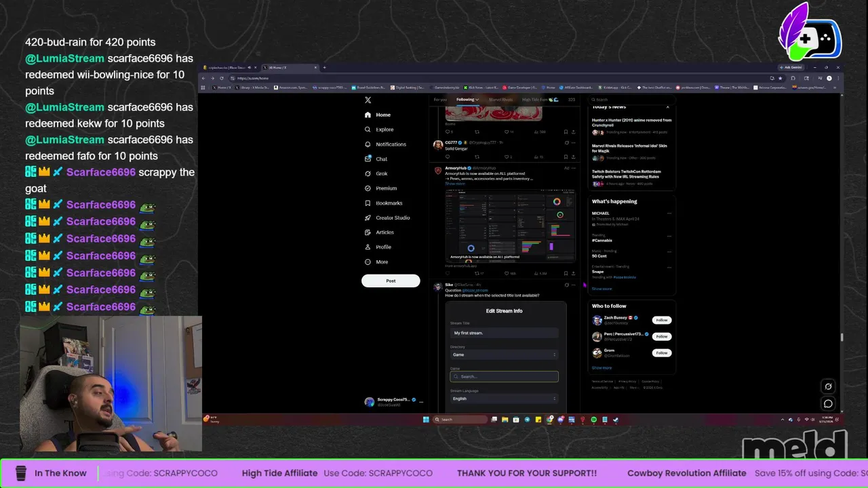Open Premium in the sidebar
868x488 pixels.
pyautogui.click(x=381, y=188)
